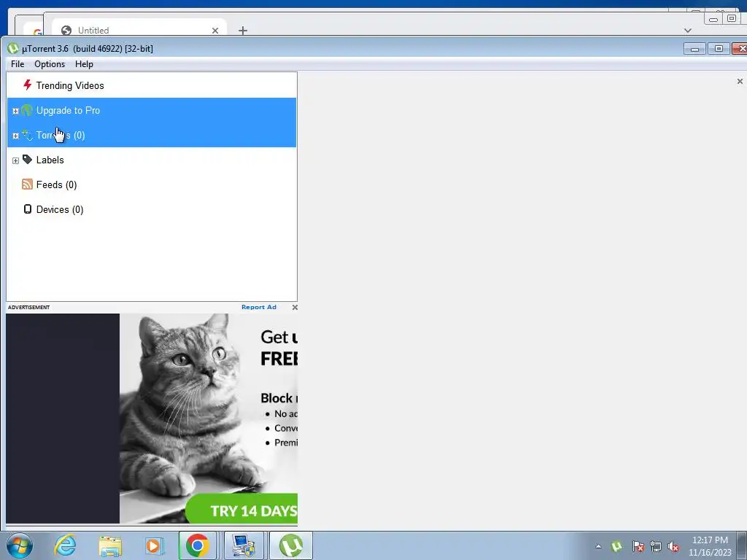Click the Torrents arrows icon
This screenshot has height=560, width=747.
(27, 135)
